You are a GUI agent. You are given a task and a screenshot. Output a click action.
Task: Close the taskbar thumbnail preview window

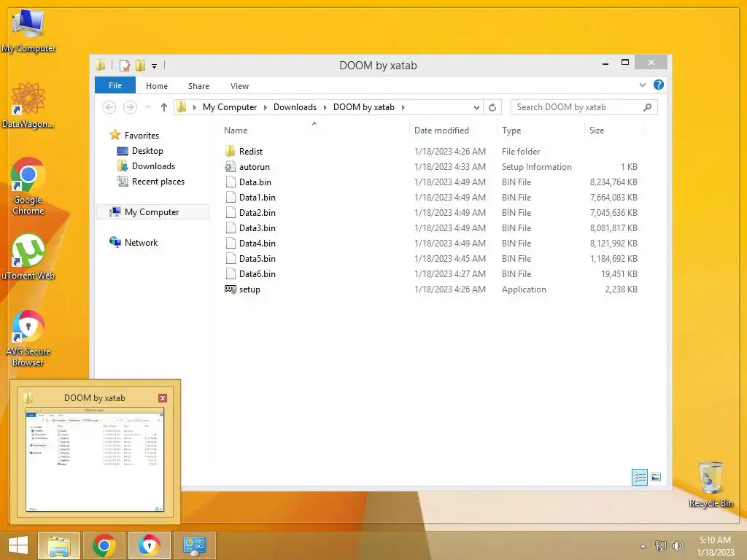click(x=163, y=398)
